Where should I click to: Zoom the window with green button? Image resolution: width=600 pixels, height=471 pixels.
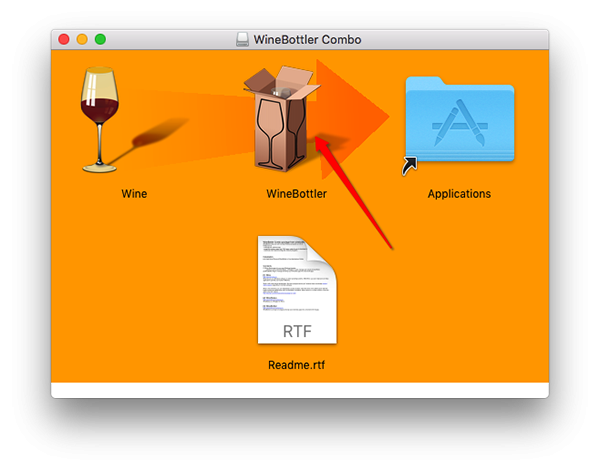pyautogui.click(x=100, y=39)
